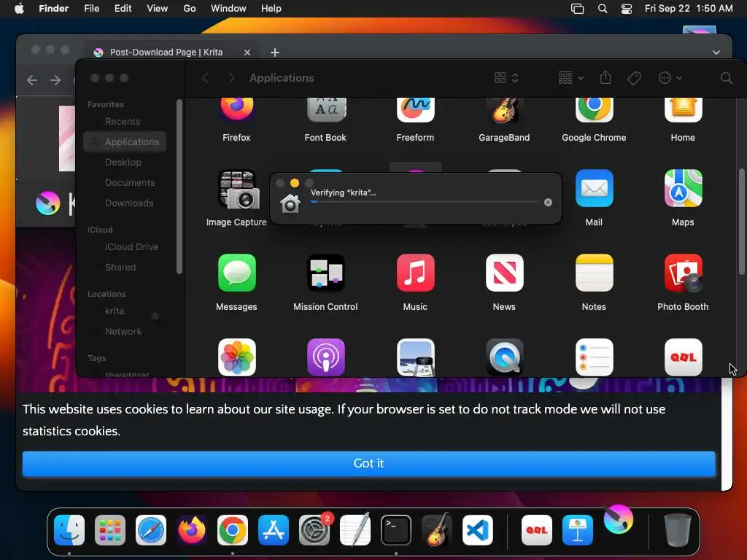Close the Post-Download Page Krita tab
747x560 pixels.
pyautogui.click(x=247, y=52)
